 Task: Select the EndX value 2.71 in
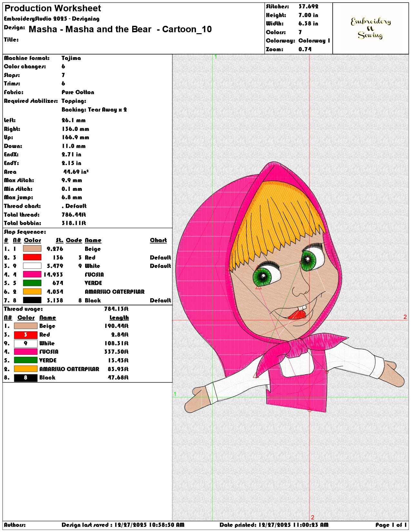(72, 154)
